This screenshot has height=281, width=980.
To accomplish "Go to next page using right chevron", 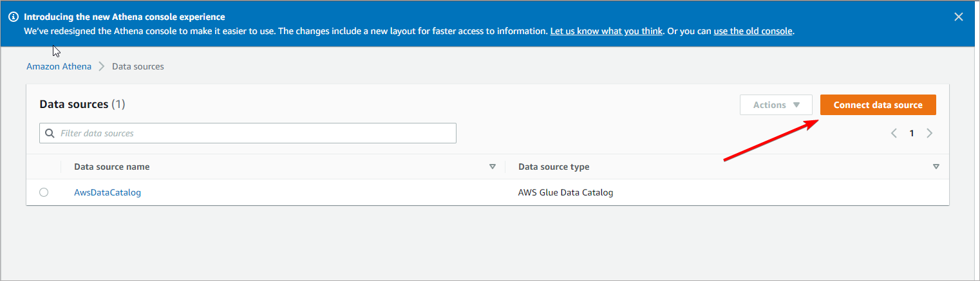I will (929, 133).
